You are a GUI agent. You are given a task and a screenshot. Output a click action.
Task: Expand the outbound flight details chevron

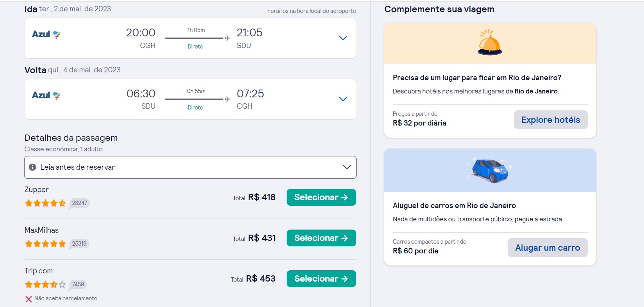pos(343,38)
